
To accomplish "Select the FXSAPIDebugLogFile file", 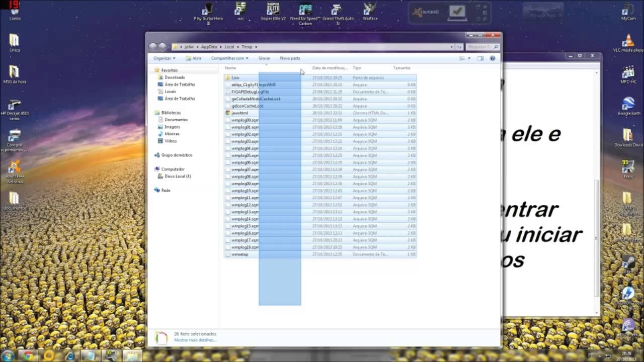I will [x=250, y=92].
